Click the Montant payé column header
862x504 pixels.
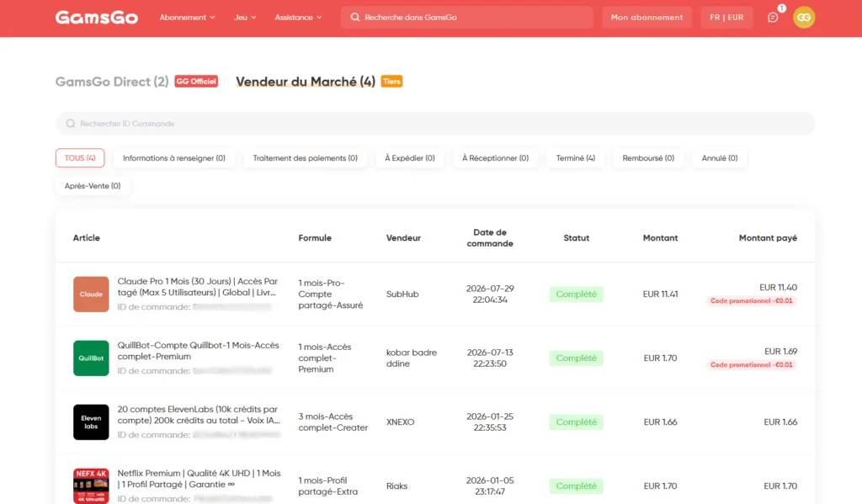[x=768, y=238]
